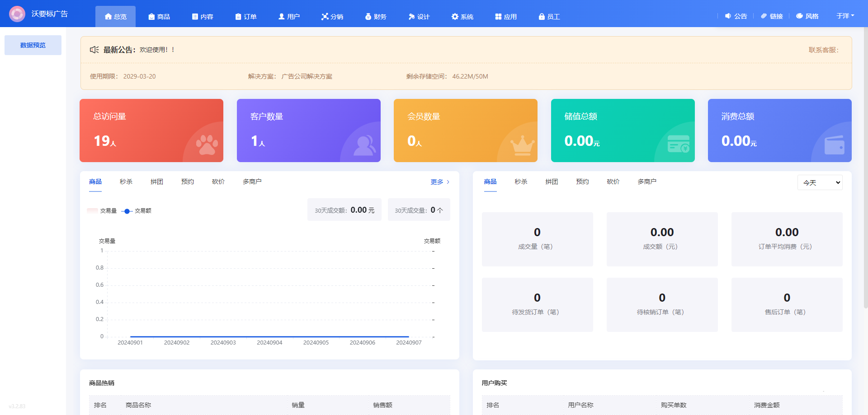Click the 设计 icon in top nav
This screenshot has width=868, height=415.
point(412,17)
